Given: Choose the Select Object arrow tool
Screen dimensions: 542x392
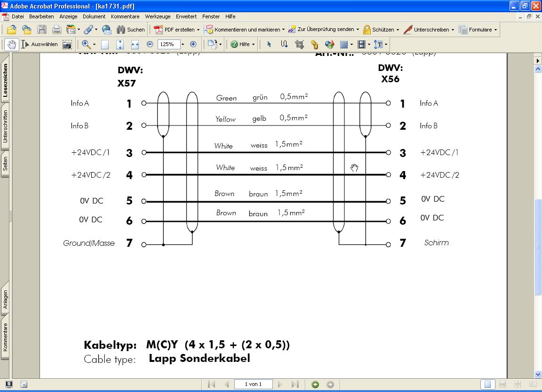Looking at the screenshot, I should [269, 44].
